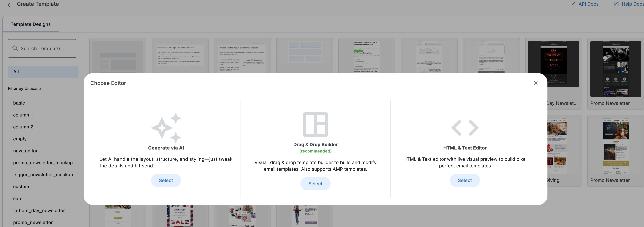The width and height of the screenshot is (644, 227).
Task: Open Help Docs link
Action: (633, 4)
